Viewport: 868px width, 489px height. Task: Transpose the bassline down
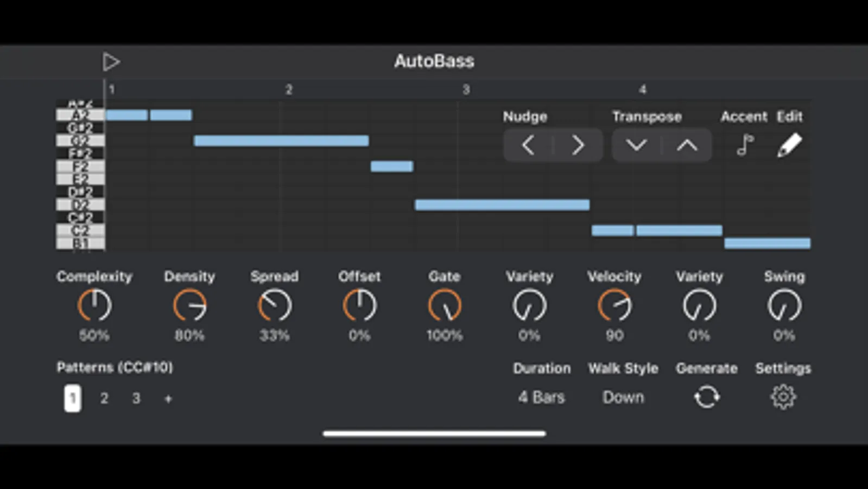636,145
